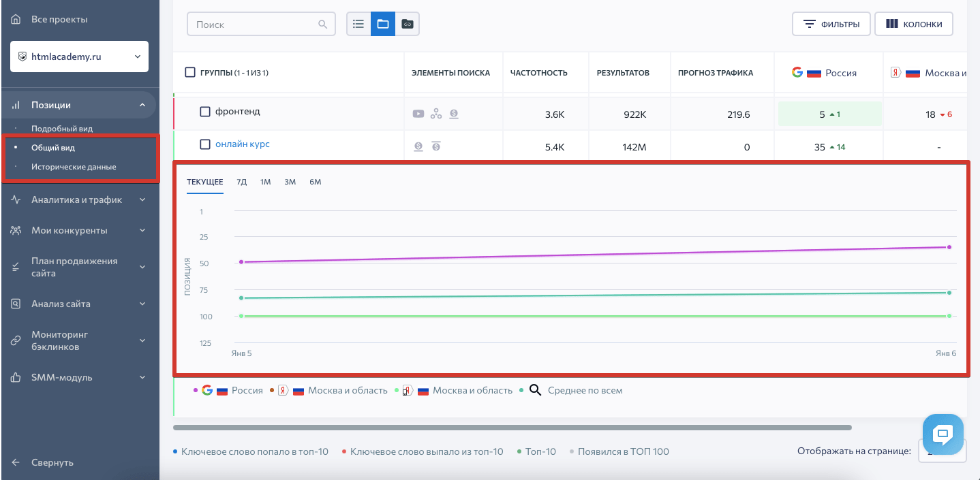Image resolution: width=980 pixels, height=480 pixels.
Task: Check the ГРУППЫ select-all checkbox
Action: (190, 73)
